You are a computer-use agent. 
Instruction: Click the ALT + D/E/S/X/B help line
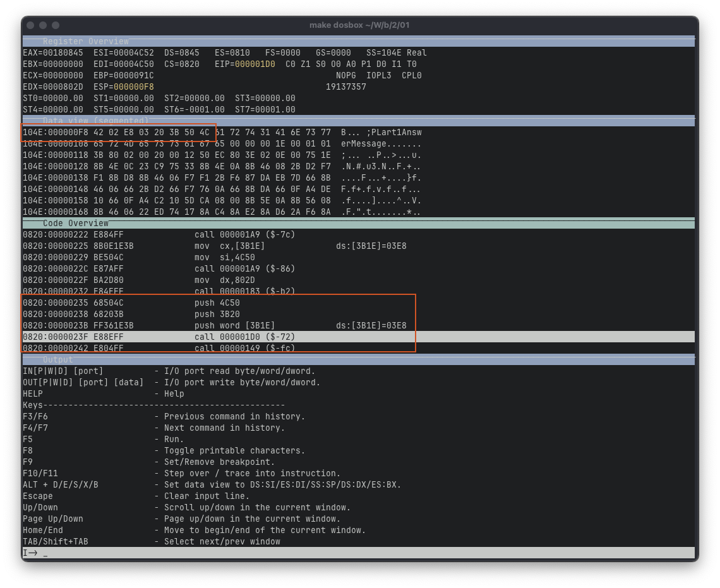click(212, 484)
